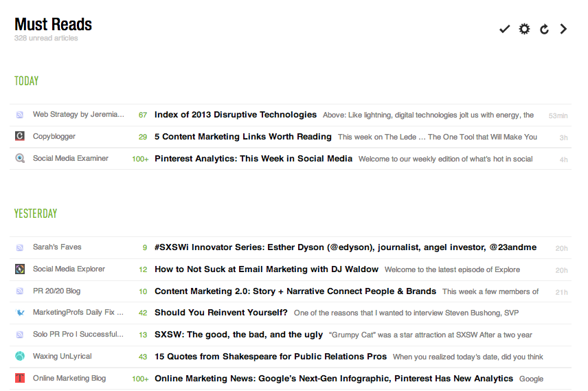Screen dimensions: 588x391
Task: Open 15 Quotes from Shakespeare article
Action: (271, 357)
